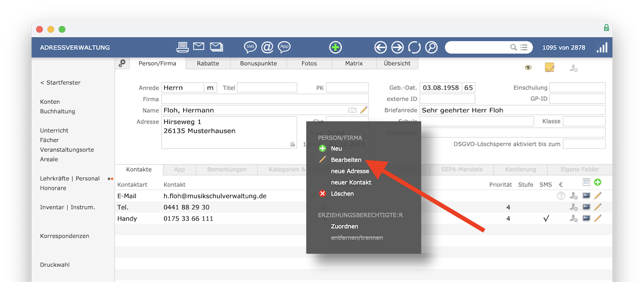Open list options icon in search field
Image resolution: width=644 pixels, height=282 pixels.
click(524, 47)
